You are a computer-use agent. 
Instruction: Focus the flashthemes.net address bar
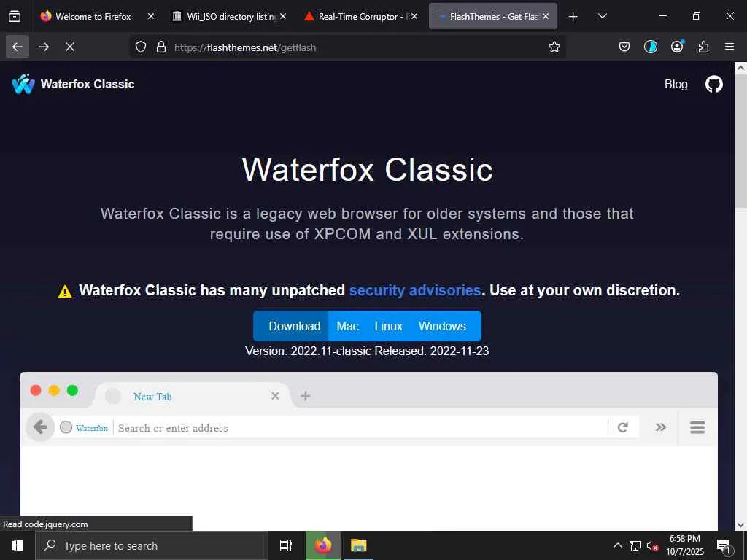click(x=348, y=47)
